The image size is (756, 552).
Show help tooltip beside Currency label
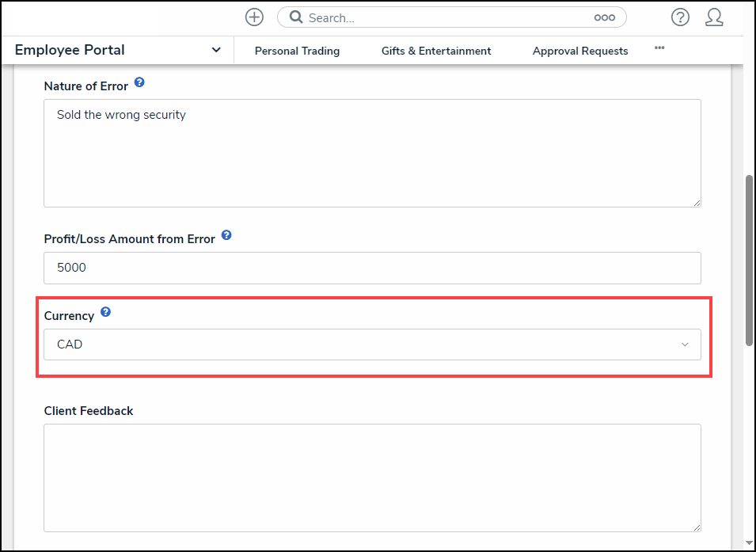[105, 312]
